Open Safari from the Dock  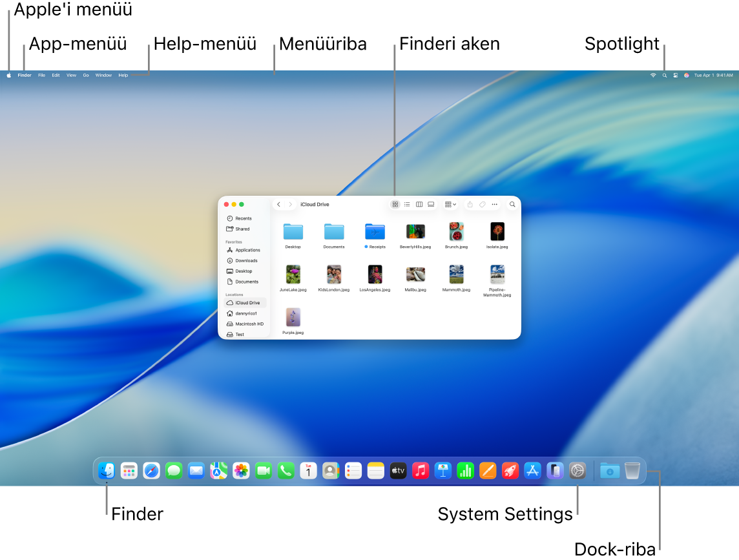click(x=151, y=471)
